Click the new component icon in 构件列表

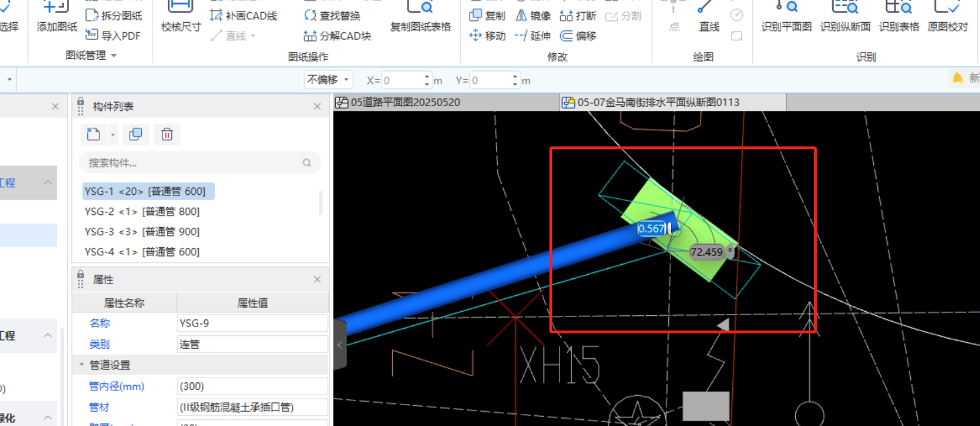click(94, 134)
